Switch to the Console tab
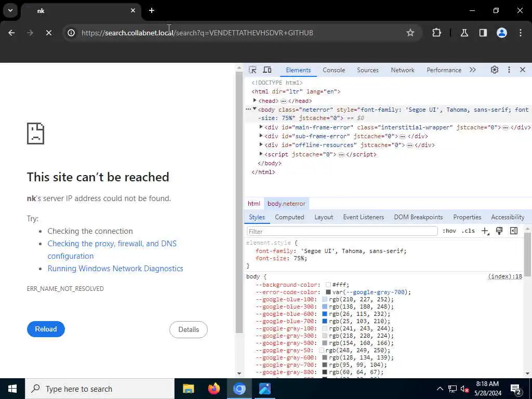 click(334, 70)
